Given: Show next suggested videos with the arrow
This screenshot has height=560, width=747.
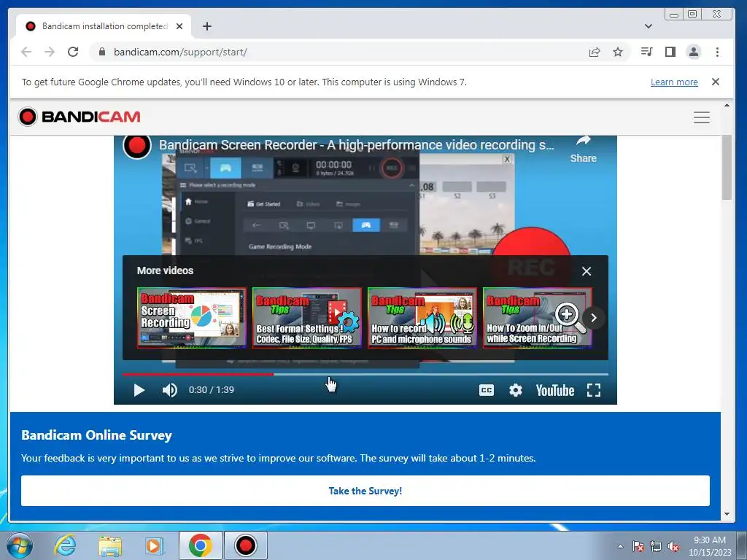Looking at the screenshot, I should pos(594,318).
